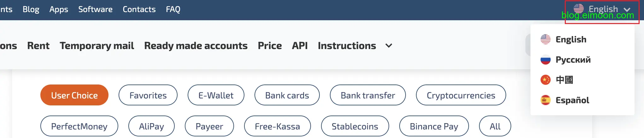Click the Price navigation item
The height and width of the screenshot is (138, 644).
(270, 46)
